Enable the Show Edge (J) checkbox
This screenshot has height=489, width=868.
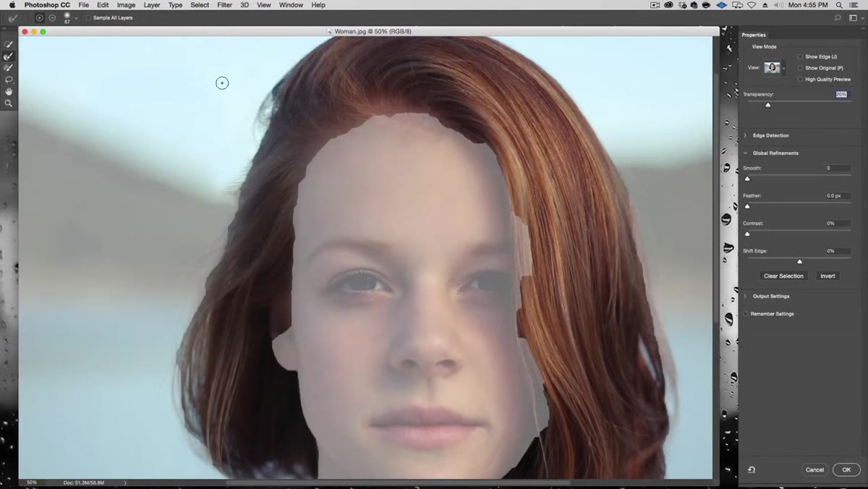(800, 56)
